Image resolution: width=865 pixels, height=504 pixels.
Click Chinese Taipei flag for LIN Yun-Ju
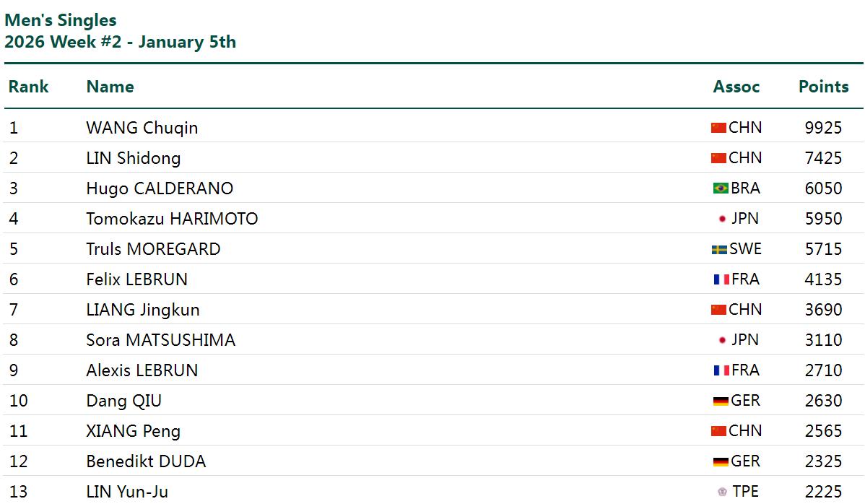pyautogui.click(x=722, y=492)
